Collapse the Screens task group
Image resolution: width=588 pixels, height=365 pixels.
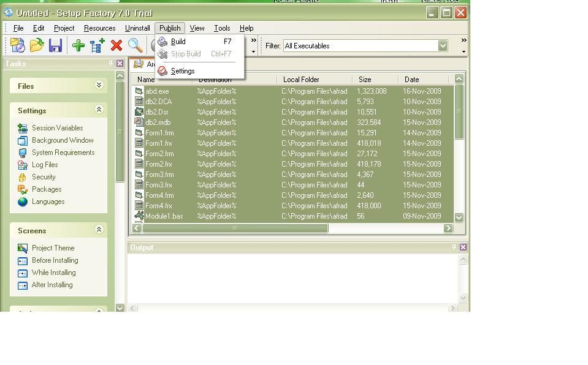[x=99, y=229]
